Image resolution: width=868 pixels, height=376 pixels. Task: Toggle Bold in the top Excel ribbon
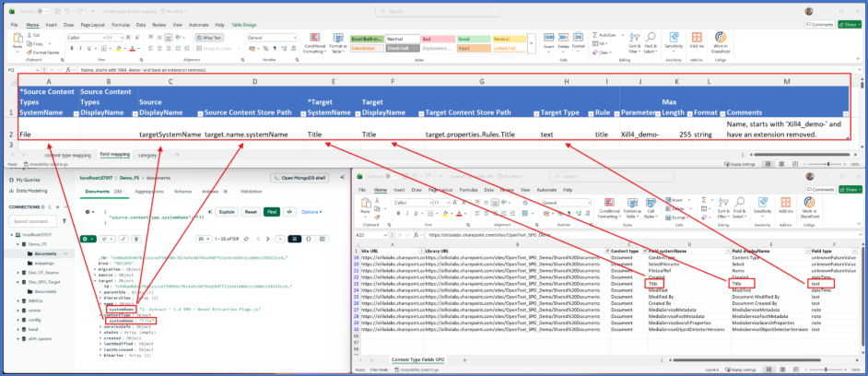72,48
